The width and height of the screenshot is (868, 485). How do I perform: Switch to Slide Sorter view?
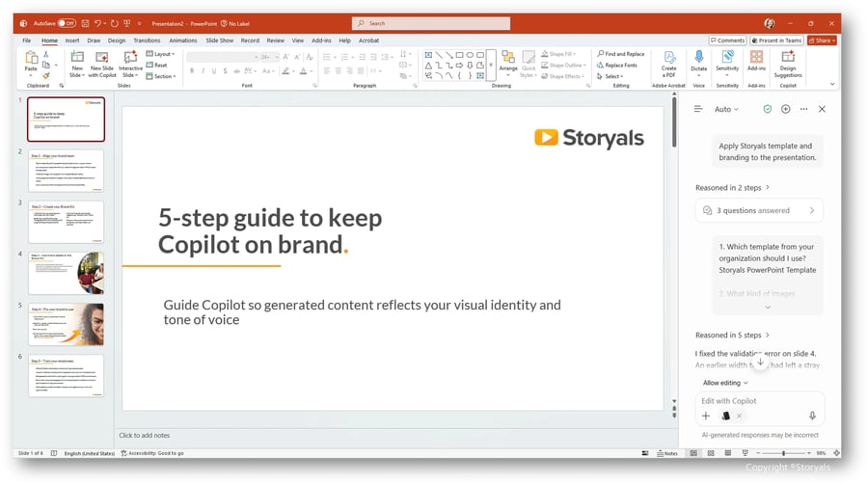point(711,453)
